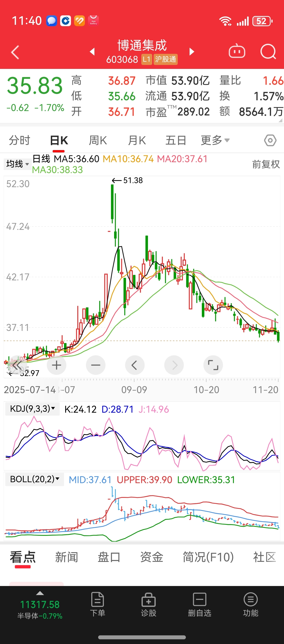This screenshot has width=284, height=644.
Task: Tap MA30:38.33 indicator label
Action: pos(57,170)
